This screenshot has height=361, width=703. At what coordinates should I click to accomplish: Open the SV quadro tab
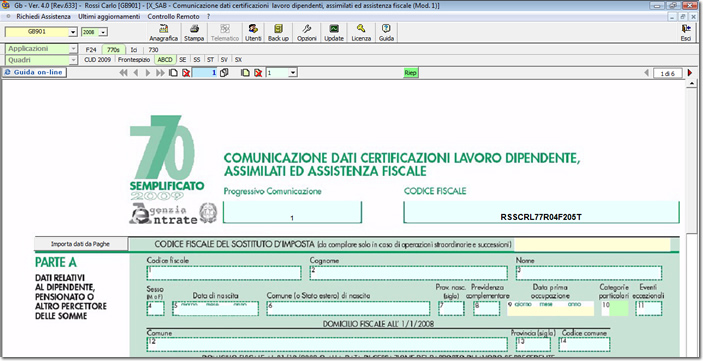(x=224, y=60)
